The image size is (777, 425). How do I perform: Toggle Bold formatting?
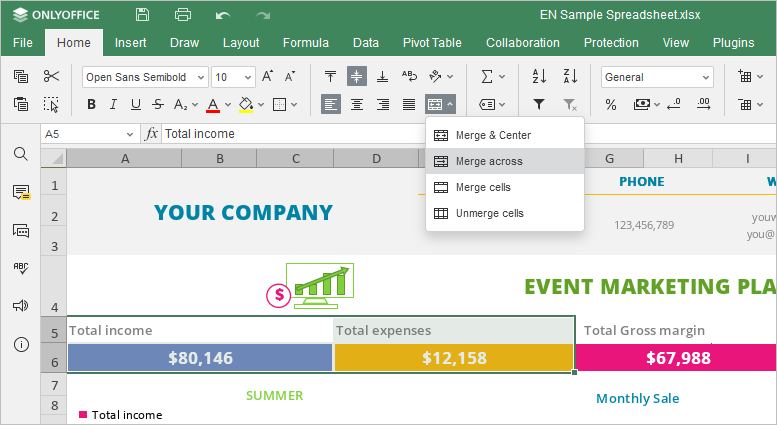tap(92, 104)
